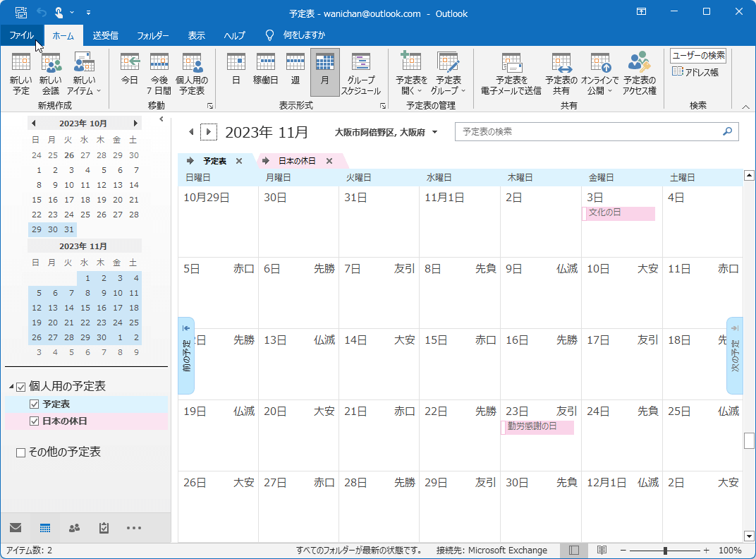
Task: Open the 表示 tab
Action: 196,35
